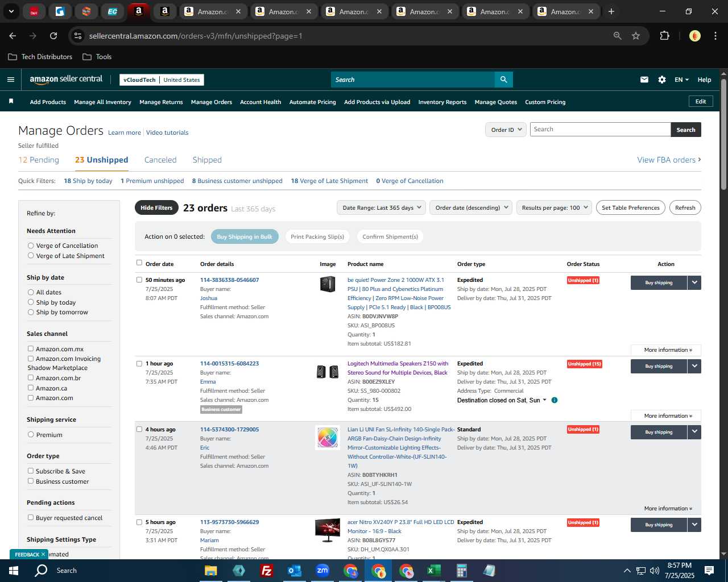Switch to the Shipped orders tab
Screen dimensions: 728x582
point(207,160)
